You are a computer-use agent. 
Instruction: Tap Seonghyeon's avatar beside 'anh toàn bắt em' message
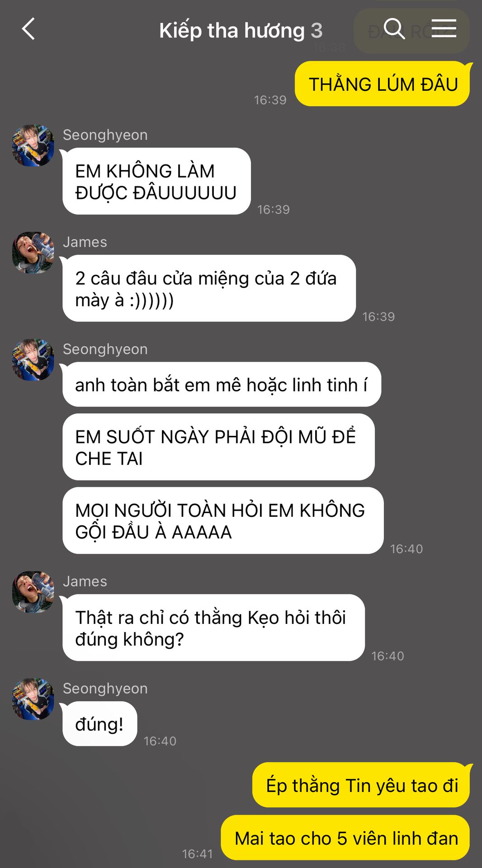coord(33,360)
